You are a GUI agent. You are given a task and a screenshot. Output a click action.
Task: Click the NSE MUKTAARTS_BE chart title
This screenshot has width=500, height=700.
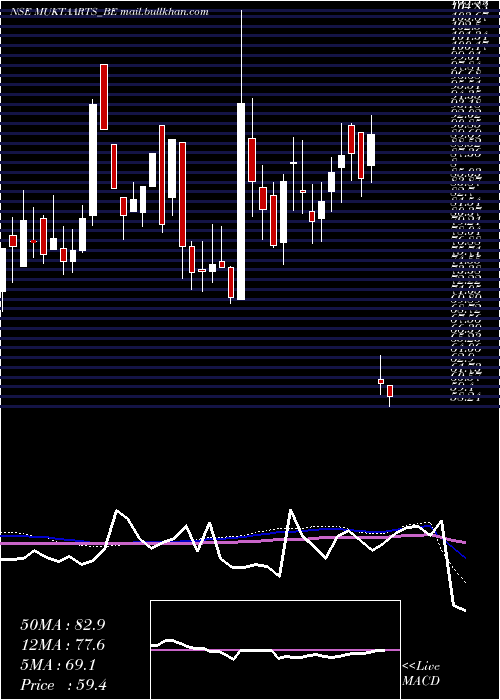(63, 12)
